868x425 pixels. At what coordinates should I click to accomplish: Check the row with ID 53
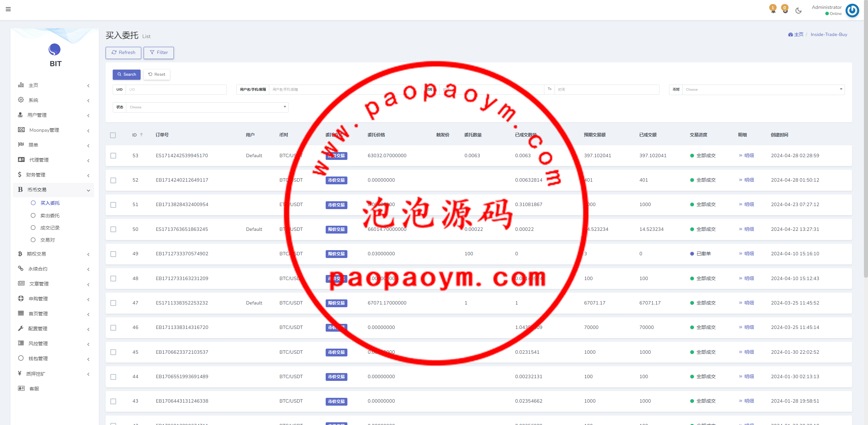tap(113, 156)
